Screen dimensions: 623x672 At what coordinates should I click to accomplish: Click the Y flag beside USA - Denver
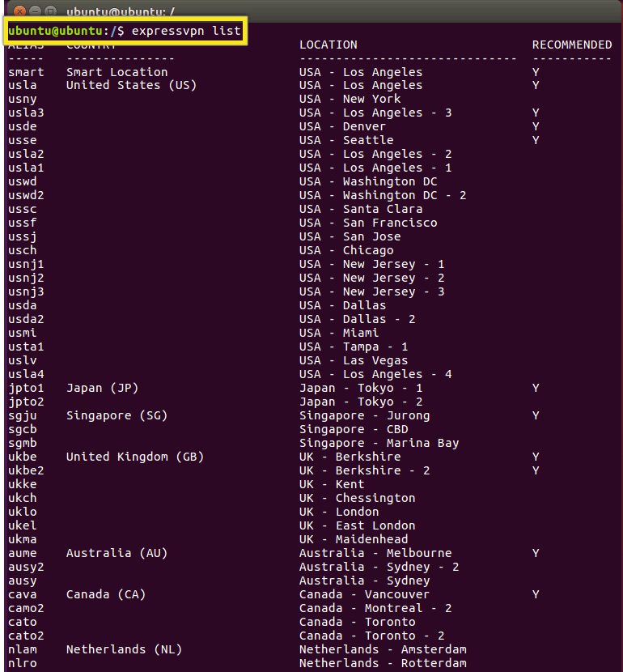[x=536, y=126]
